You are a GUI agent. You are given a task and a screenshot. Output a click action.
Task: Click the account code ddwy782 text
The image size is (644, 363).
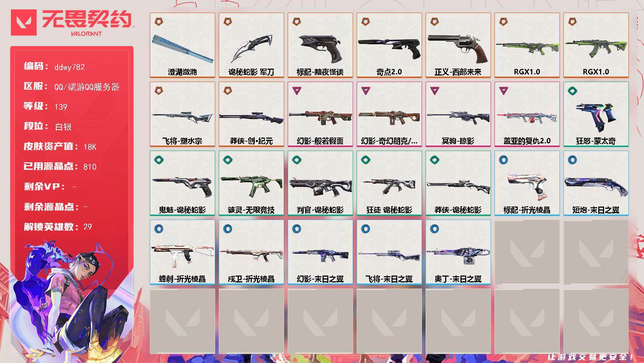click(x=69, y=67)
